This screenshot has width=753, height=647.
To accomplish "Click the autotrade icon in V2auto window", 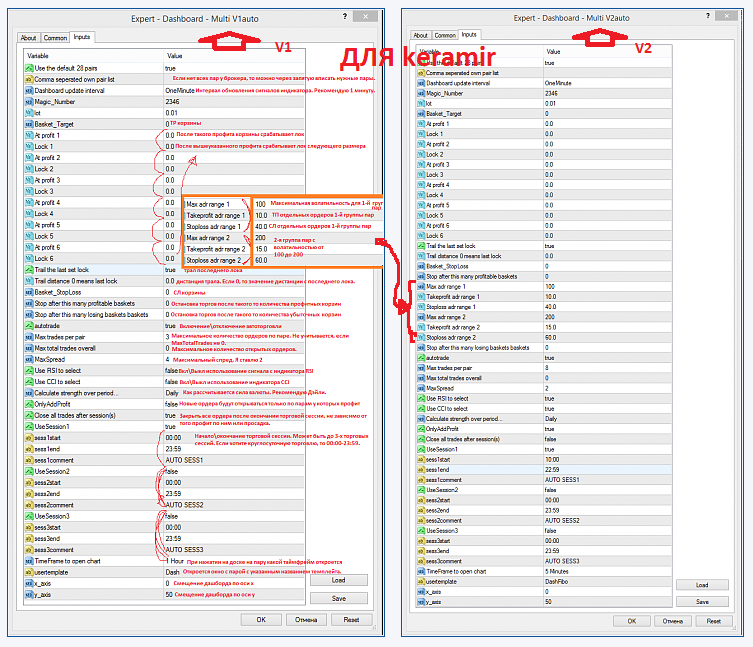I will pyautogui.click(x=421, y=358).
